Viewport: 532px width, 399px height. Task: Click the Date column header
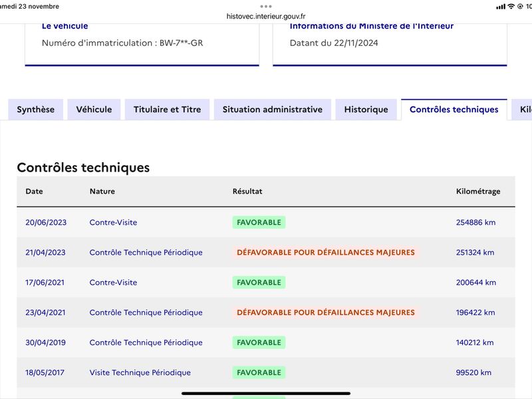coord(35,192)
